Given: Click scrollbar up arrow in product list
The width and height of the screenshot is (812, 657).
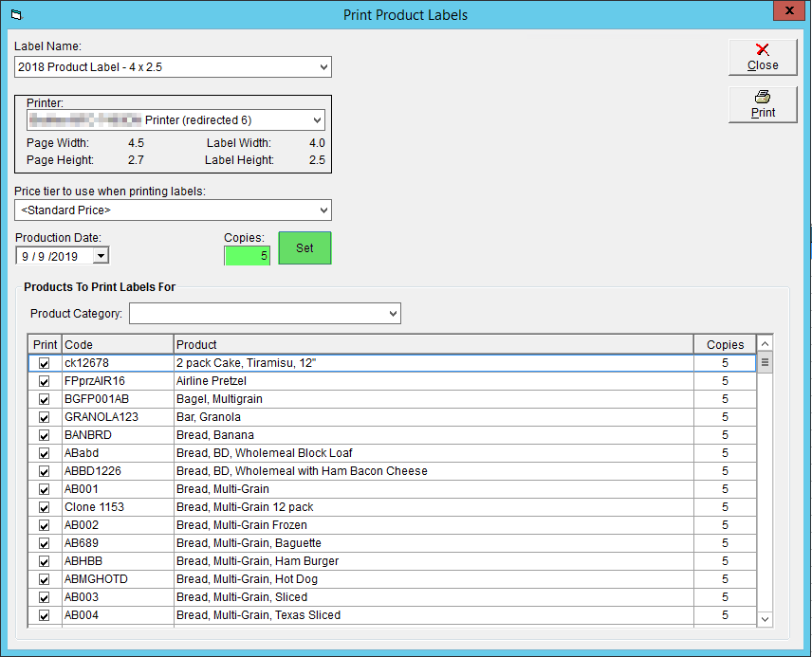Looking at the screenshot, I should pos(765,344).
